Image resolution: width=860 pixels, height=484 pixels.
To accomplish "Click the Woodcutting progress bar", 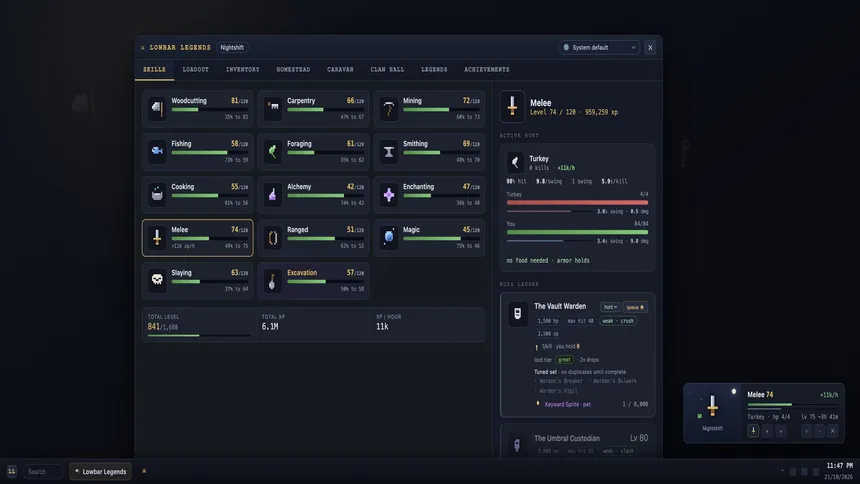I will 210,110.
